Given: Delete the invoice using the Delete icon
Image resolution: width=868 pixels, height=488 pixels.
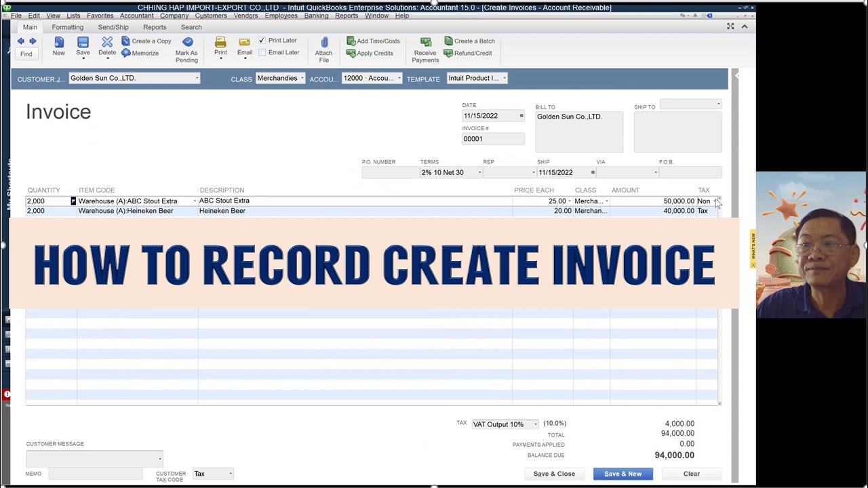Looking at the screenshot, I should [x=107, y=47].
